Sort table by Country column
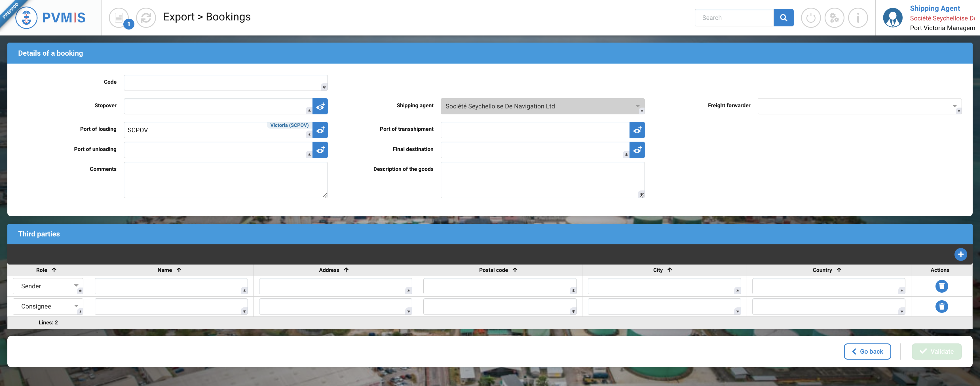 827,270
